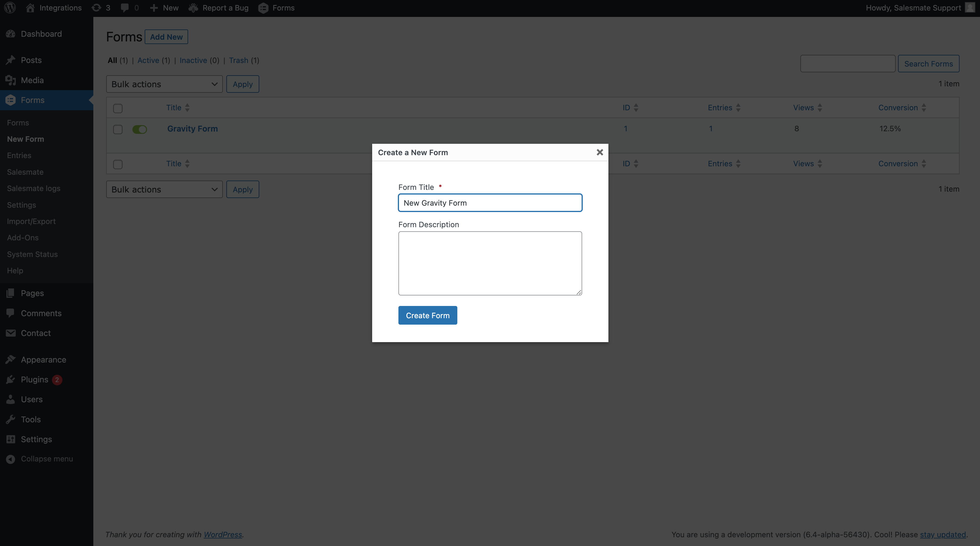Screen dimensions: 980x546
Task: Sort by Entries in the table header
Action: [x=724, y=108]
